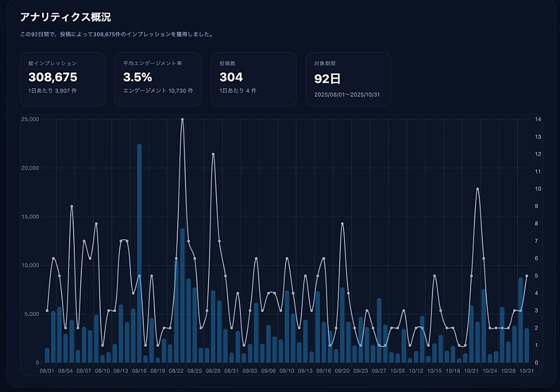Click the 総インプレッション summary card
Screen dimensions: 560x392
tap(63, 79)
